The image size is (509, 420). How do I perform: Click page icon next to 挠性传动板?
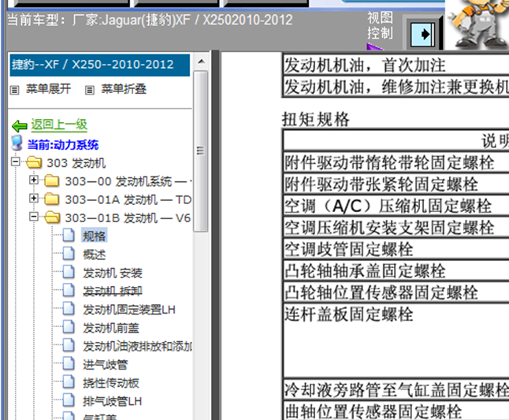pyautogui.click(x=69, y=382)
